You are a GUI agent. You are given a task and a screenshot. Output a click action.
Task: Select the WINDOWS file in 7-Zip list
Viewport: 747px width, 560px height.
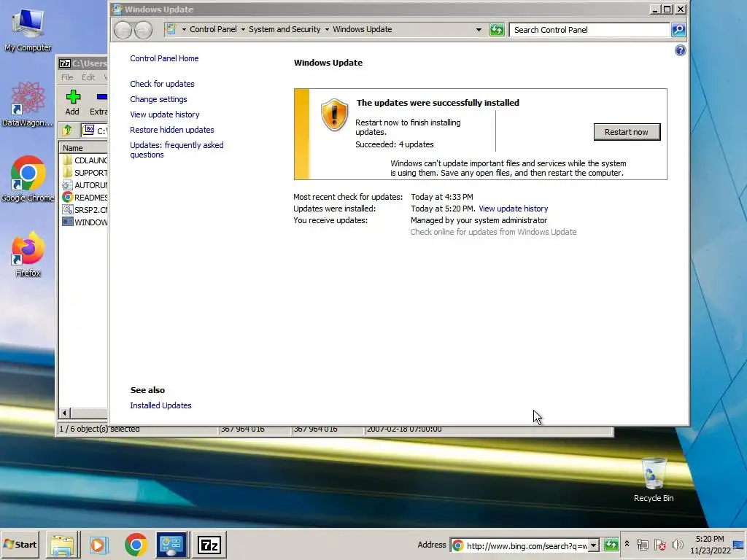[85, 222]
